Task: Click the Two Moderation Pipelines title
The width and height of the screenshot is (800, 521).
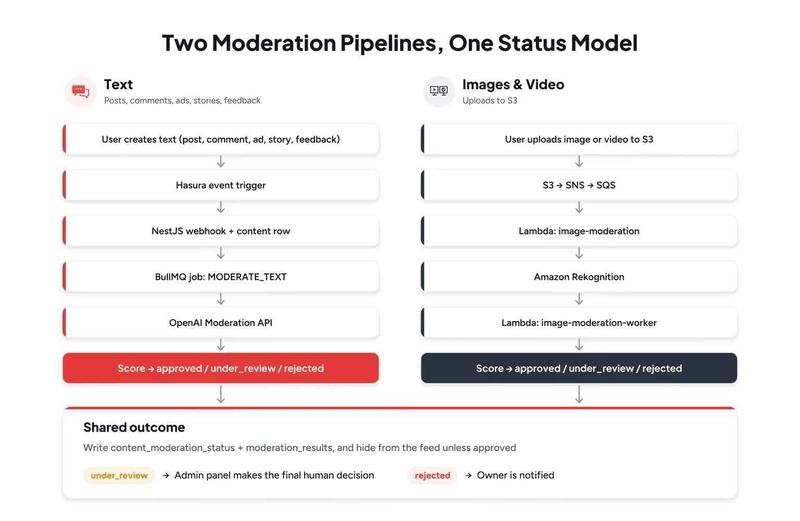Action: (400, 43)
